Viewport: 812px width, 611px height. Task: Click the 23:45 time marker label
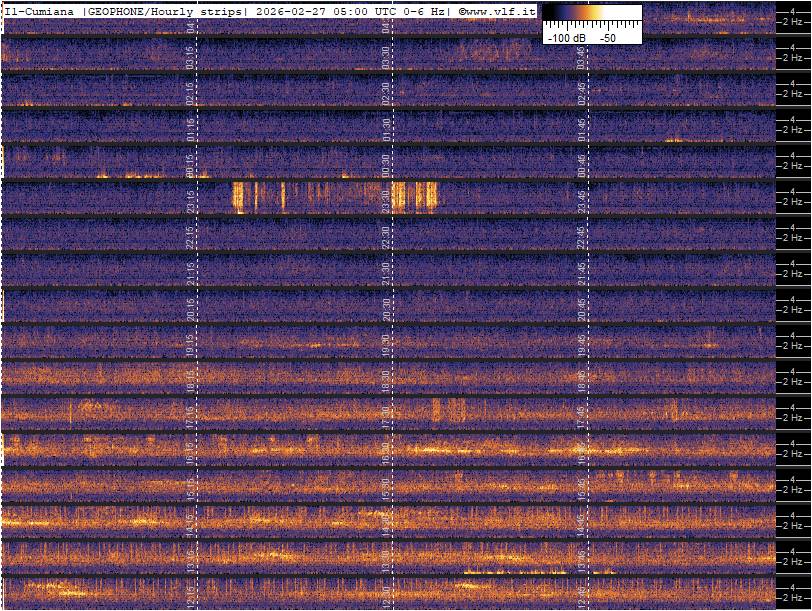click(582, 198)
